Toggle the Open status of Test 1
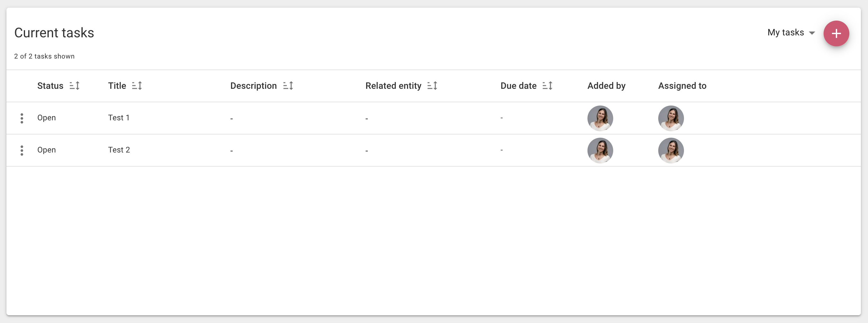Image resolution: width=868 pixels, height=323 pixels. click(x=47, y=117)
